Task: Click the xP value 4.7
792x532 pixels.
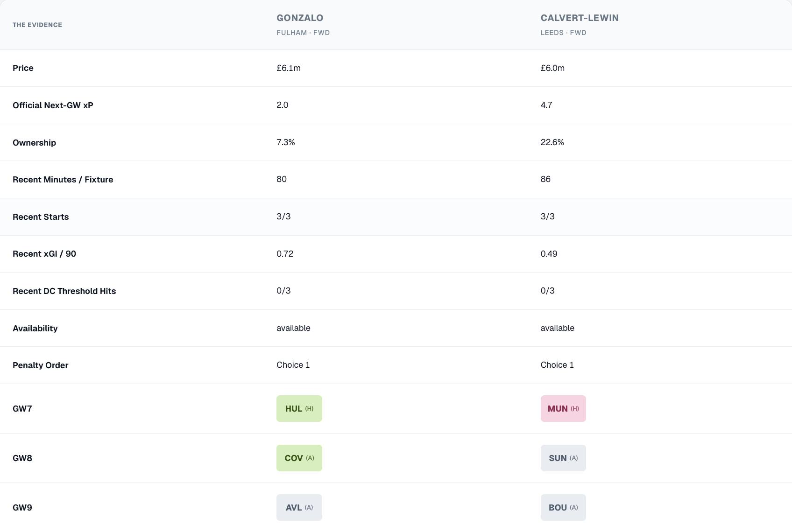Action: pos(546,105)
